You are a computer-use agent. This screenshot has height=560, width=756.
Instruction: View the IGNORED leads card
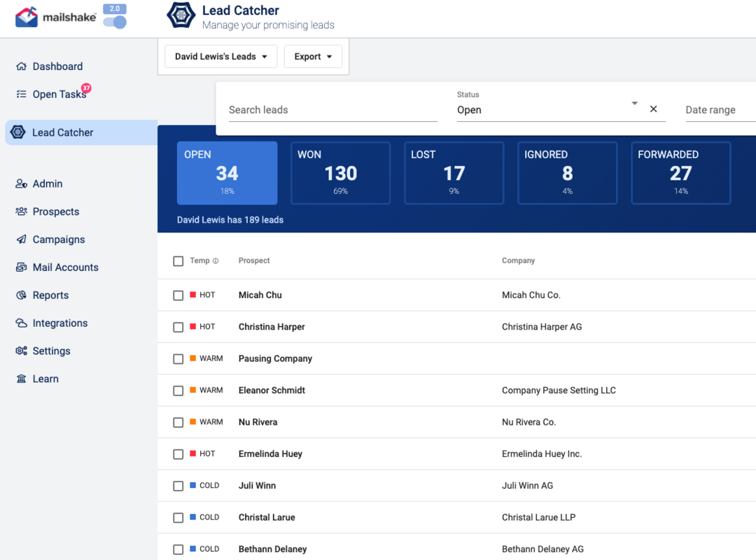pos(567,173)
